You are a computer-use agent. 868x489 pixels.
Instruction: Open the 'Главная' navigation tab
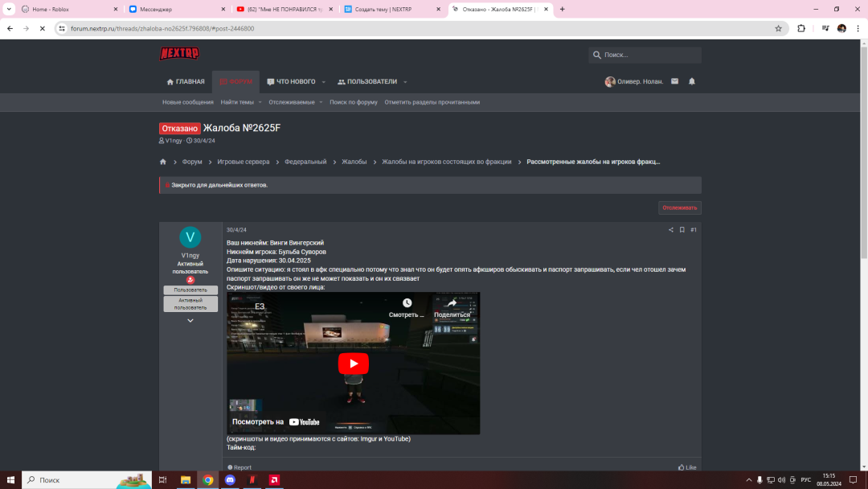[186, 81]
